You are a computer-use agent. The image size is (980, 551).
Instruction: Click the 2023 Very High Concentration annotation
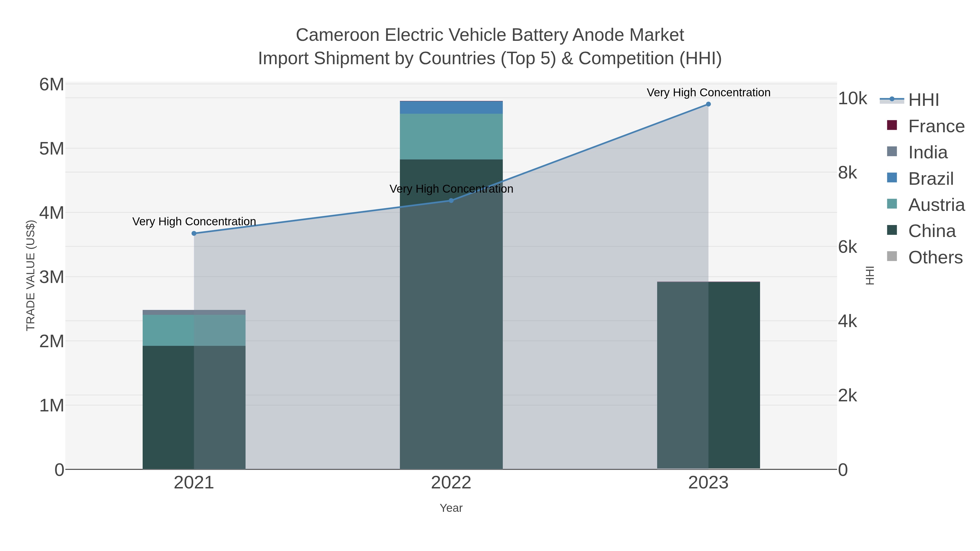[708, 93]
